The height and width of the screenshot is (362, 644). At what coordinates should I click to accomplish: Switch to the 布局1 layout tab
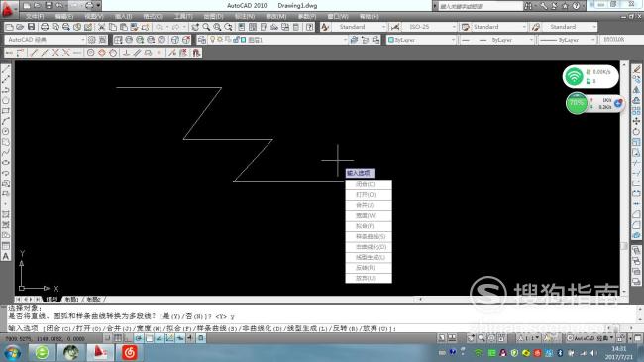71,300
